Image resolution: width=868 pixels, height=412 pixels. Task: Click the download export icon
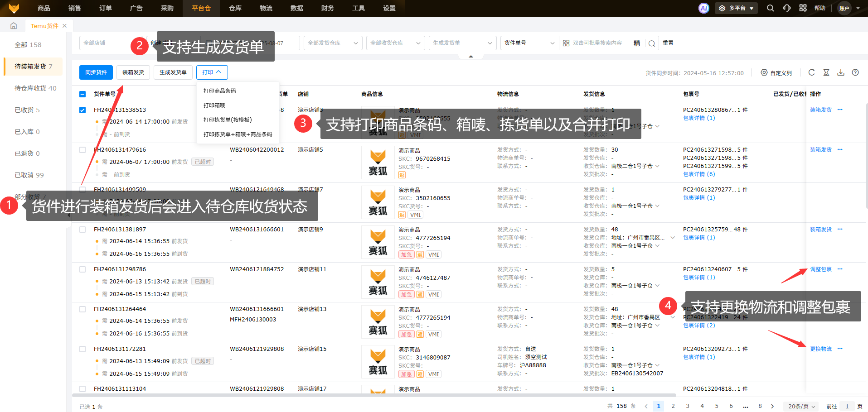[x=841, y=72]
